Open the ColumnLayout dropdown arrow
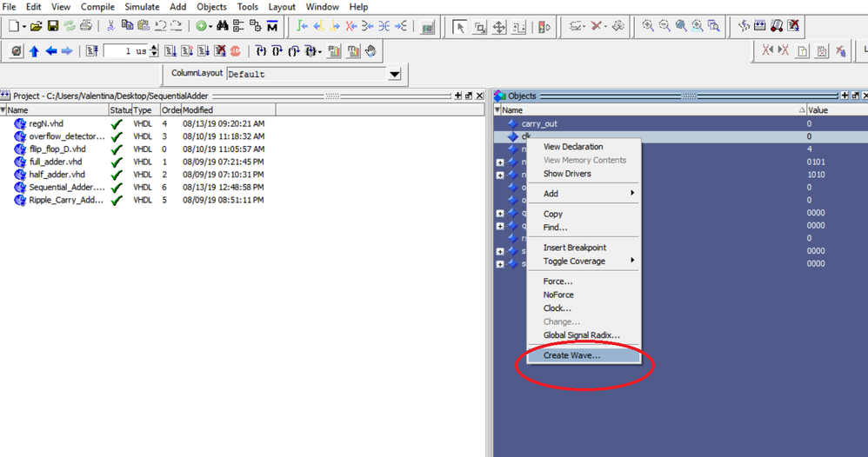 (x=395, y=74)
